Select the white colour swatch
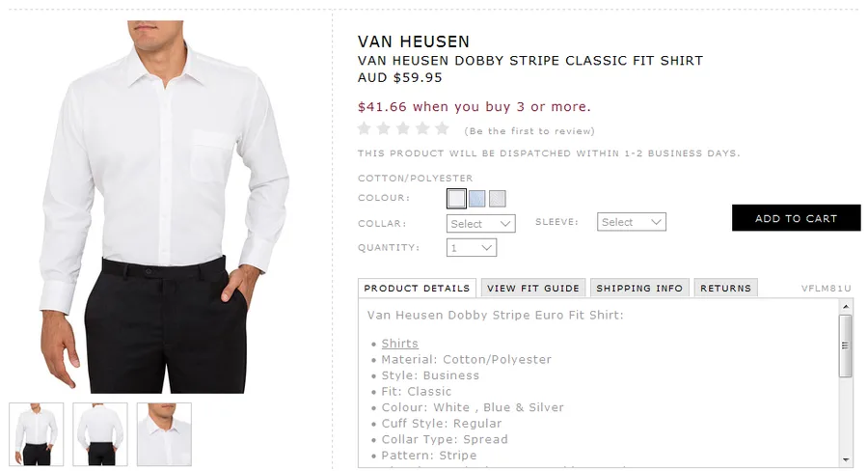The width and height of the screenshot is (868, 471). coord(456,199)
